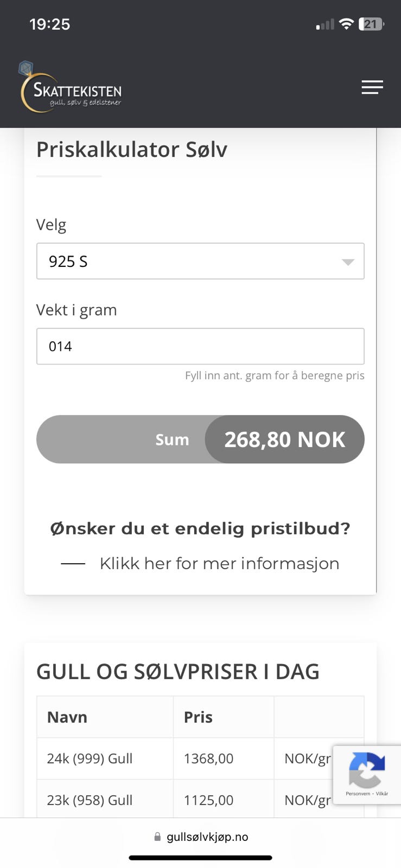
Task: Tap the reCAPTCHA badge icon
Action: [367, 769]
